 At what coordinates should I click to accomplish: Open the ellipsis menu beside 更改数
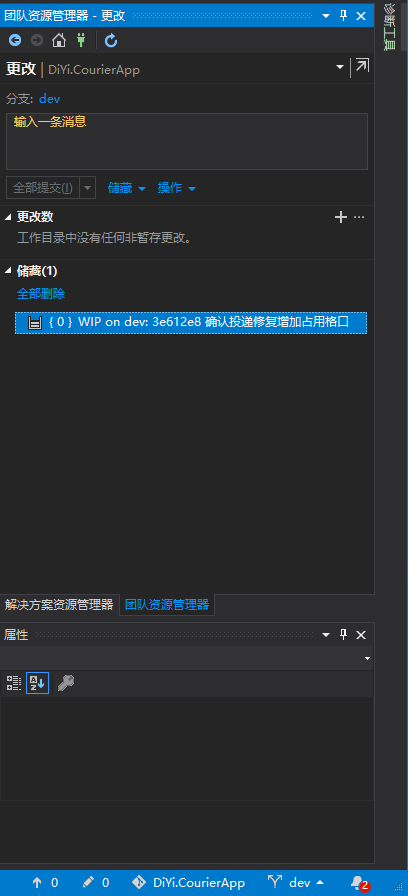[359, 217]
